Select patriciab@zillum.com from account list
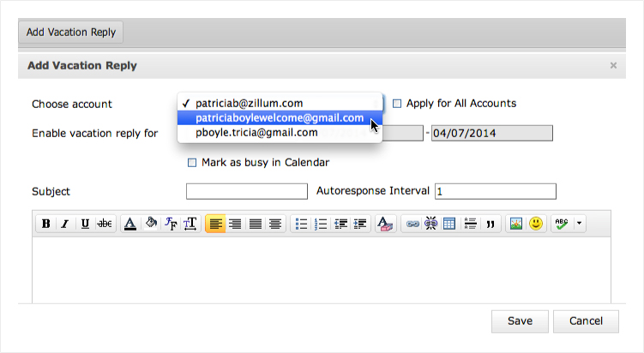 280,103
